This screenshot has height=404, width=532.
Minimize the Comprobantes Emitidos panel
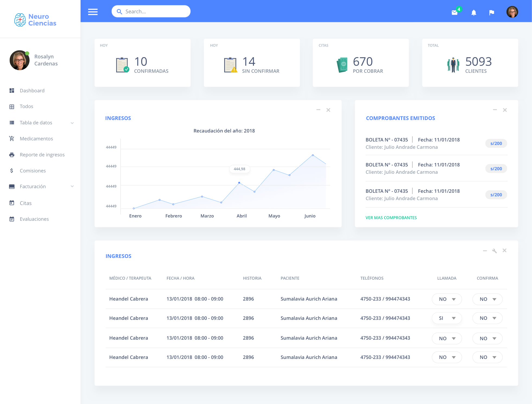[495, 110]
